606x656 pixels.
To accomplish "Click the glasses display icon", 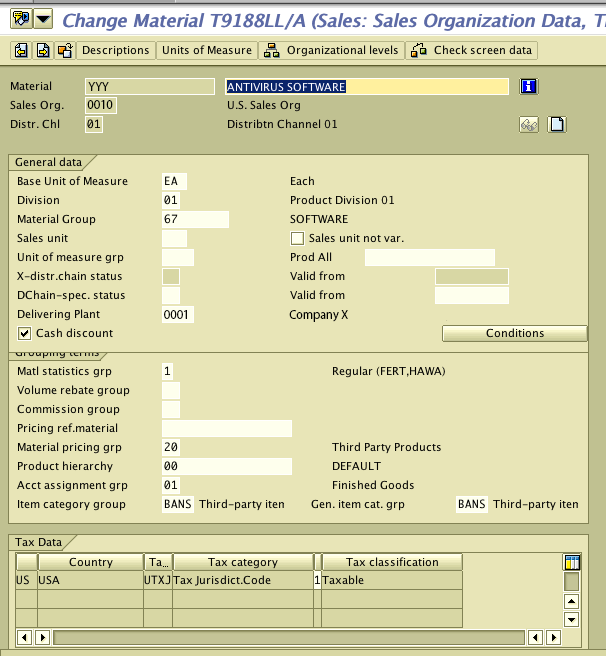I will click(x=529, y=125).
